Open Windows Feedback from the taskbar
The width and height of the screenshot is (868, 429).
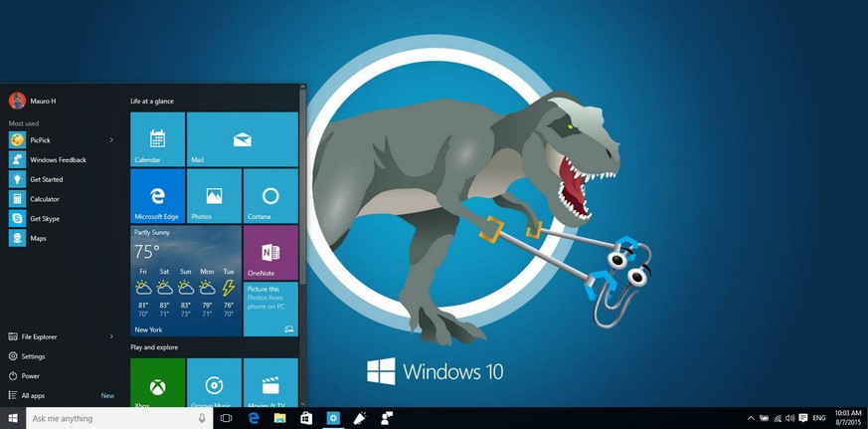[x=387, y=418]
